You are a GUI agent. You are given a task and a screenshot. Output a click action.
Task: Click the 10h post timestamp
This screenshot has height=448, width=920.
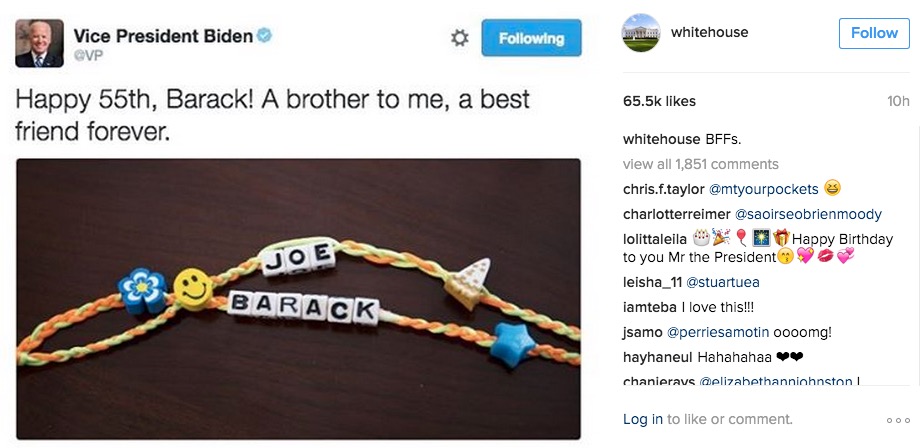pyautogui.click(x=898, y=101)
